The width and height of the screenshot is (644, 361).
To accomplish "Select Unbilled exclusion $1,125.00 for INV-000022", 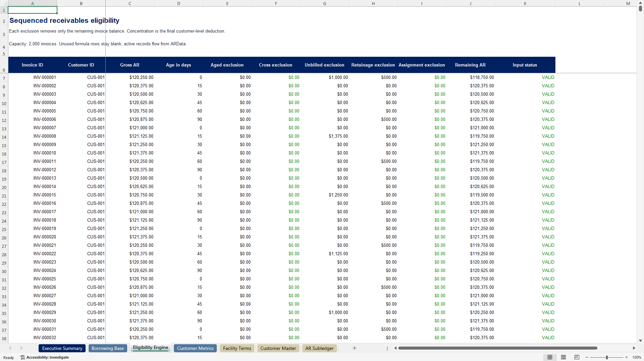I will point(325,254).
